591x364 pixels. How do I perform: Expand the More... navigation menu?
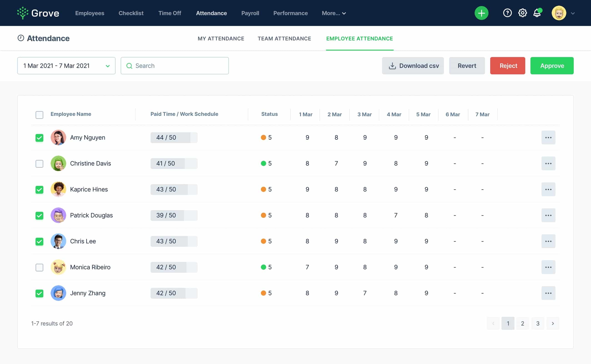click(x=333, y=13)
